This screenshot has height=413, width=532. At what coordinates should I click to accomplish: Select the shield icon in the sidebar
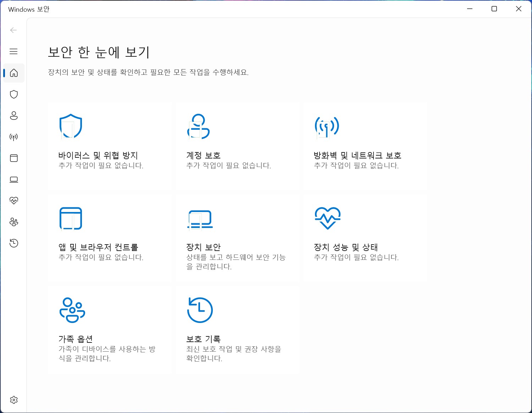pos(13,94)
